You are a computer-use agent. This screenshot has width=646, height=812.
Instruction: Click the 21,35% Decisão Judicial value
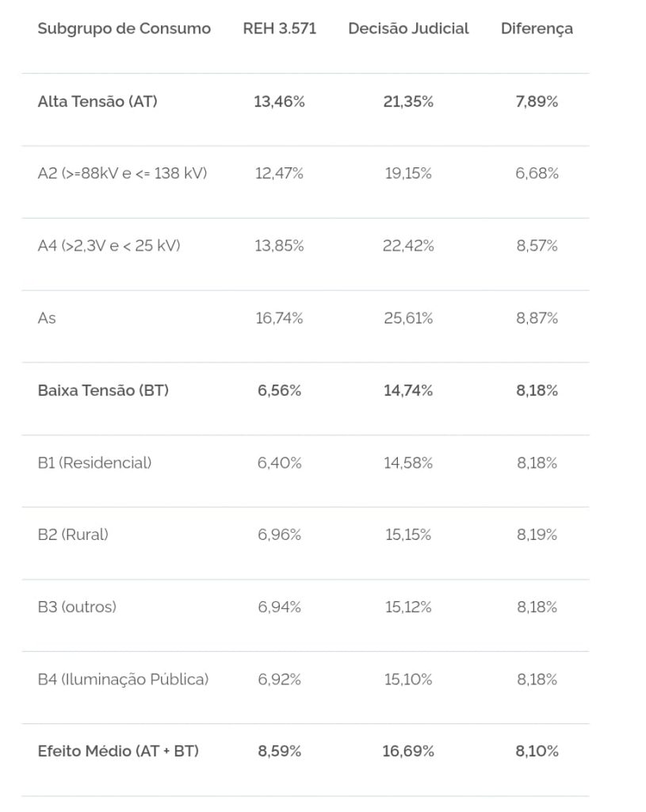[408, 101]
